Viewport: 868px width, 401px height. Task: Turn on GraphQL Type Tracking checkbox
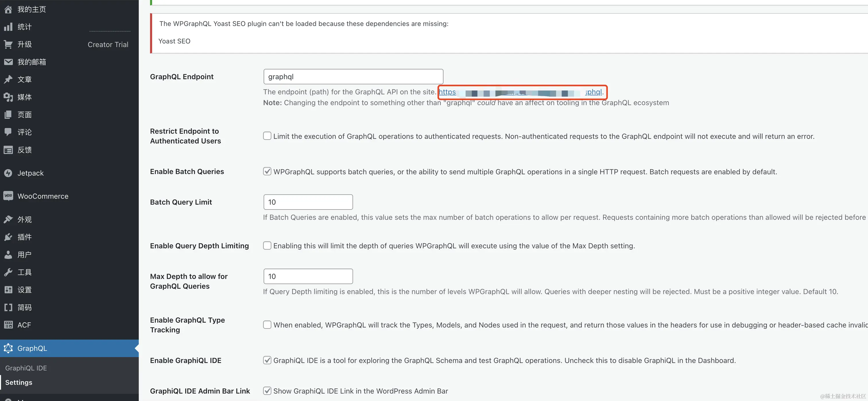pyautogui.click(x=267, y=325)
